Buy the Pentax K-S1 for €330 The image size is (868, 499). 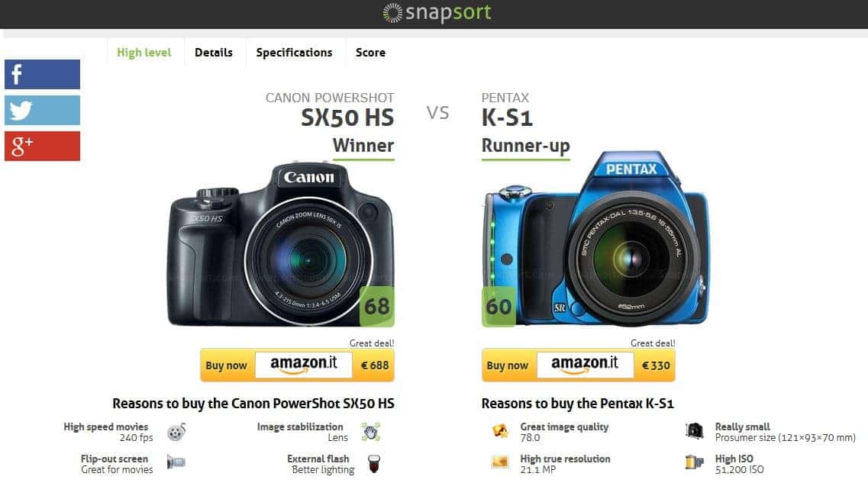point(579,365)
